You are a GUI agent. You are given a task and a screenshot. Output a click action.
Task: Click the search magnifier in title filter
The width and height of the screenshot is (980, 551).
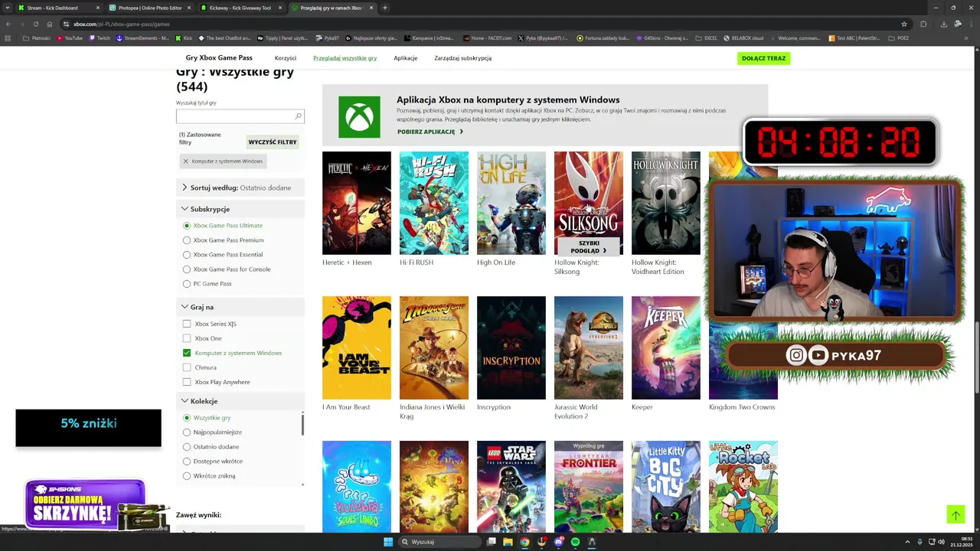[299, 116]
